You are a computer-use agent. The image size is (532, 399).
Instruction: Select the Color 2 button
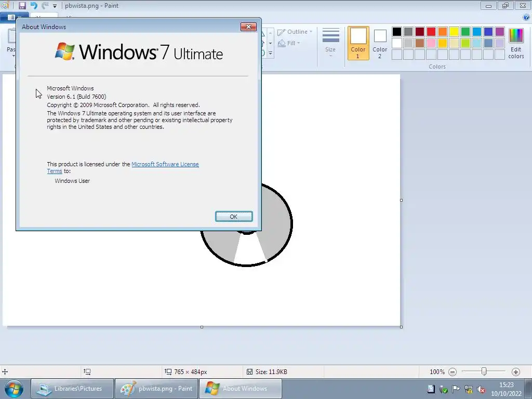(380, 43)
